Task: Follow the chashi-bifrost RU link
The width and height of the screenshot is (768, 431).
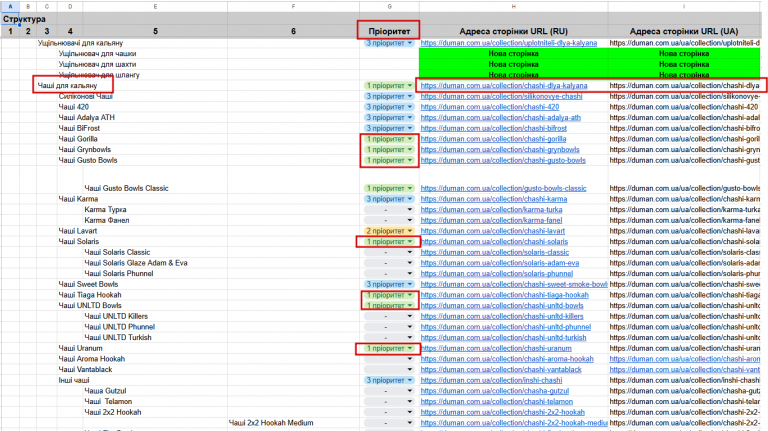Action: coord(494,128)
